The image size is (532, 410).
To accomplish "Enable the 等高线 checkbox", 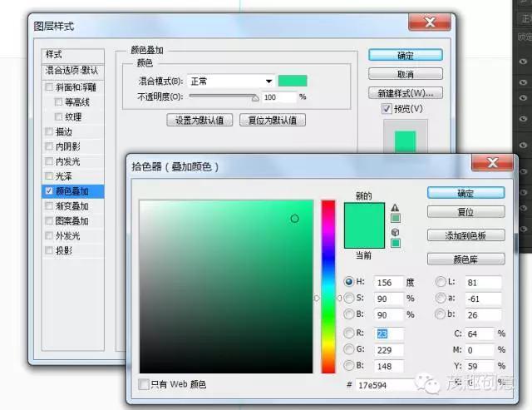I will [x=58, y=101].
